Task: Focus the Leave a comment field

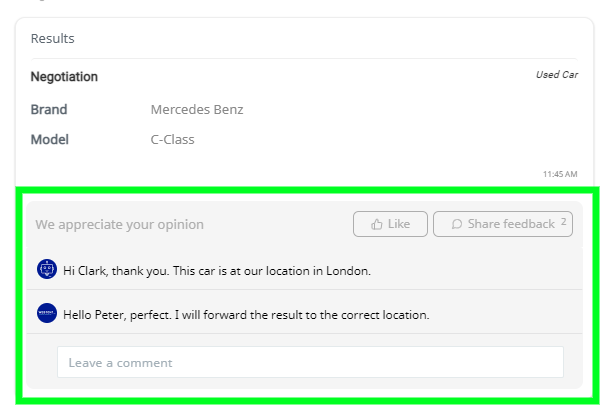Action: tap(310, 362)
